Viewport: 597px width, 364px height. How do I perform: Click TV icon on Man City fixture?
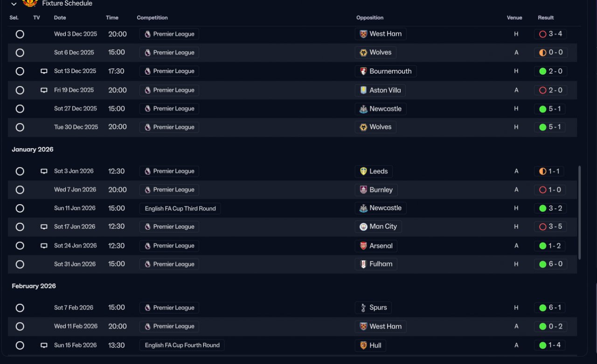point(44,227)
